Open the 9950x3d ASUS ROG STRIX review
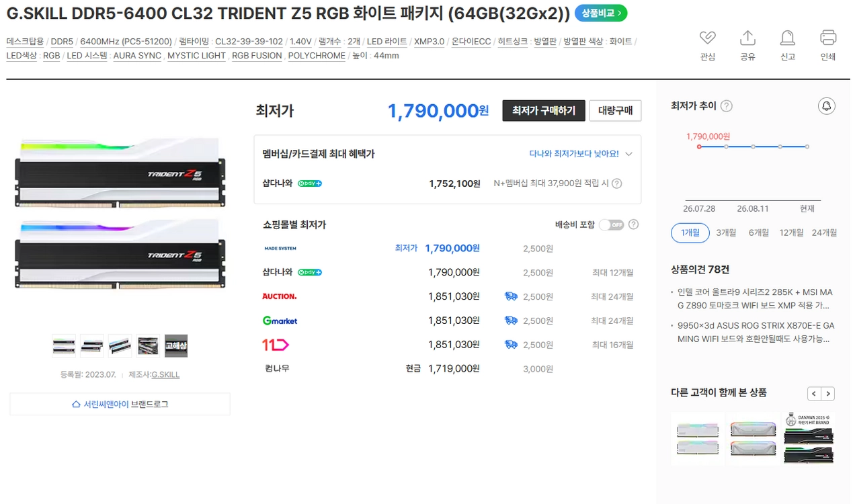The width and height of the screenshot is (853, 504). (x=756, y=332)
